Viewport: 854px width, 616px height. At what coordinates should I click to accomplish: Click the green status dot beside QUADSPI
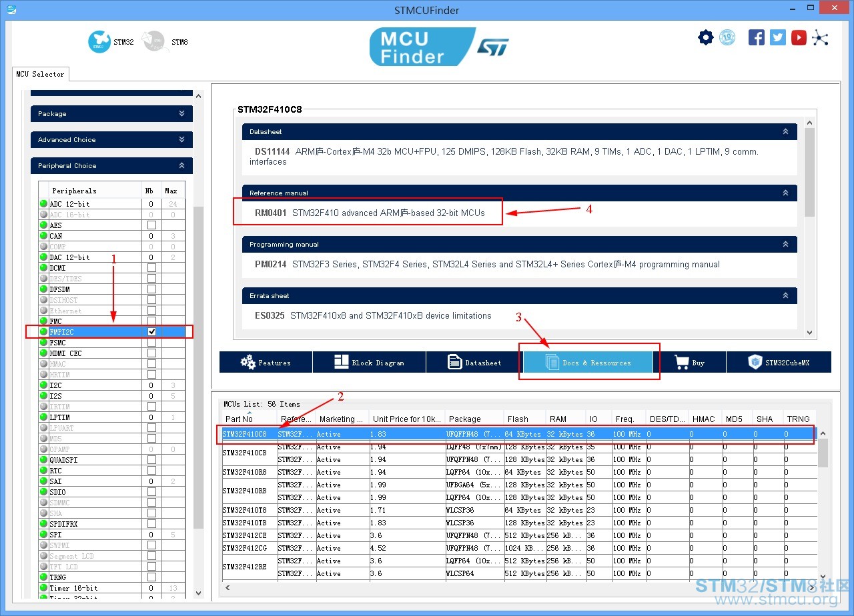[x=44, y=460]
